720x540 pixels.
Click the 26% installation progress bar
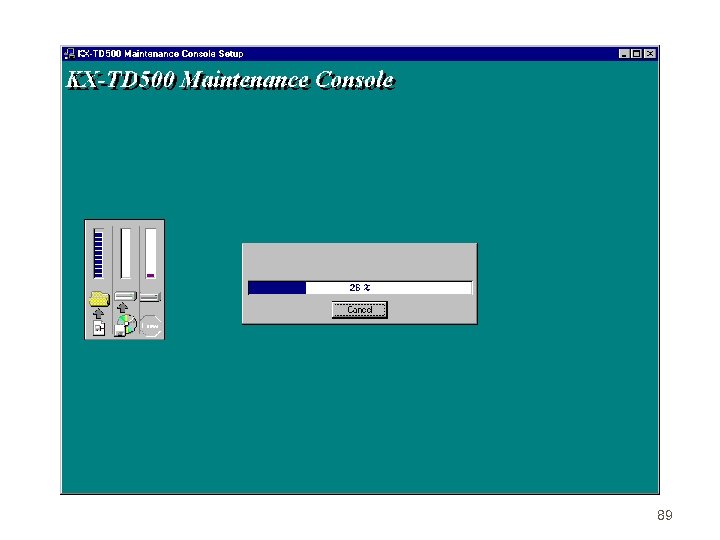(x=360, y=287)
